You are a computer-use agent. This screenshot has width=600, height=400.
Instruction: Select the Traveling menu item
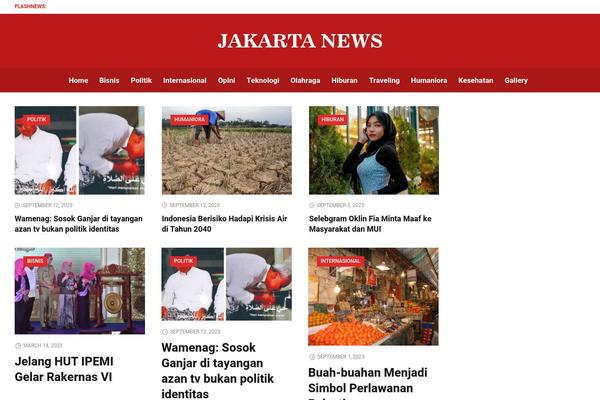[x=384, y=80]
